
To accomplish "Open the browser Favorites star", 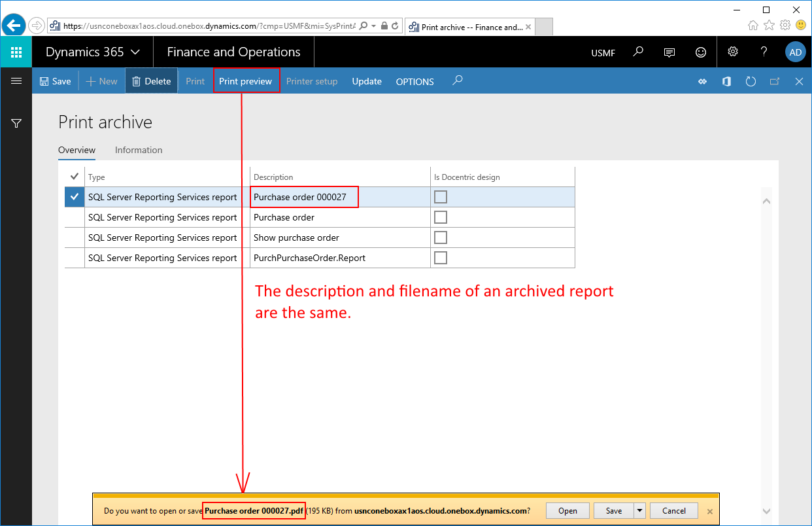I will (769, 26).
